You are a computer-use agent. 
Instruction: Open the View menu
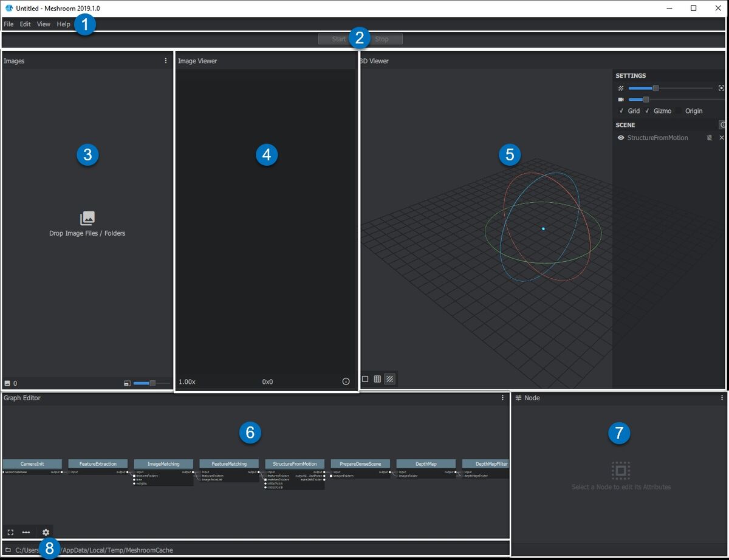click(43, 24)
